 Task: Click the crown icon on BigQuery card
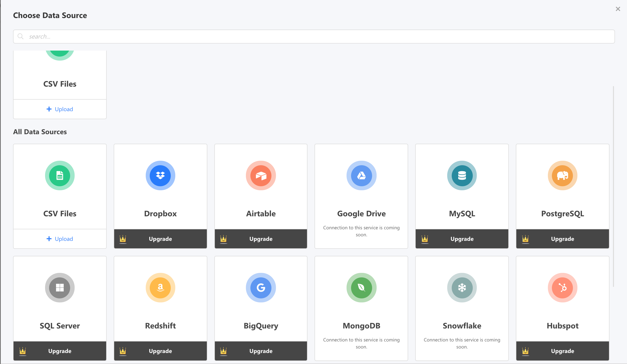pyautogui.click(x=223, y=351)
